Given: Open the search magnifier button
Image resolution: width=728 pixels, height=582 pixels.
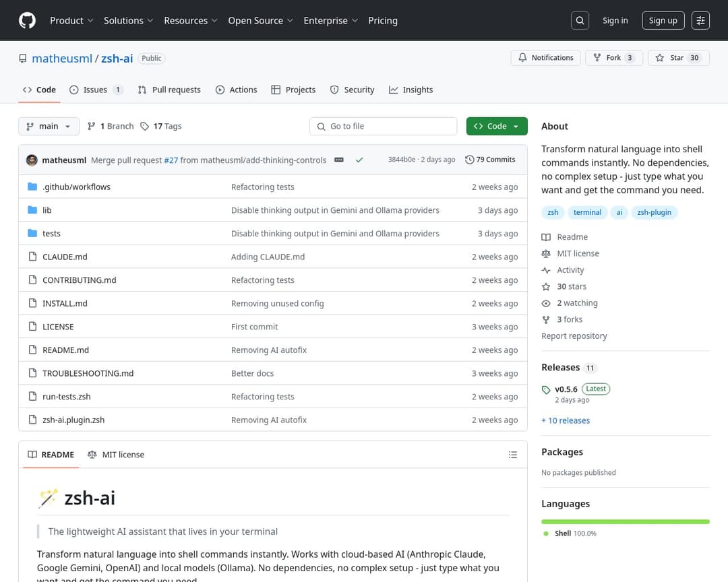Looking at the screenshot, I should click(x=580, y=20).
